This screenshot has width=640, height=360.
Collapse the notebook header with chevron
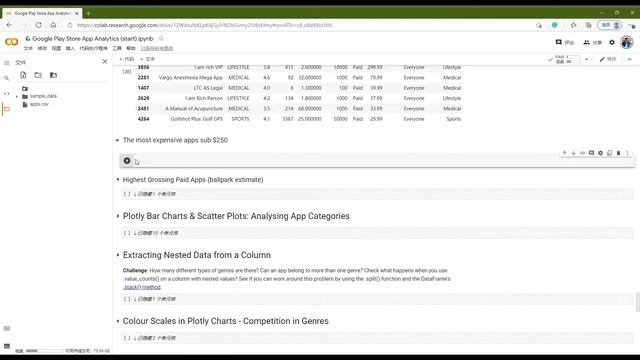[x=629, y=60]
